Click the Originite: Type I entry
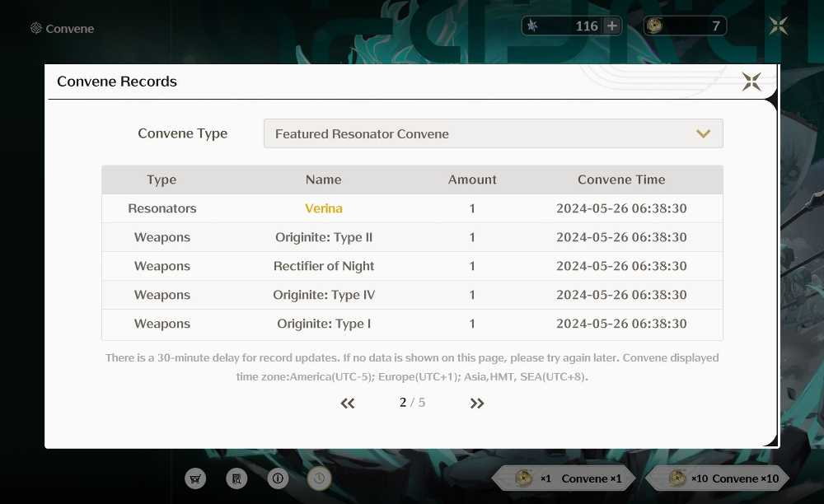This screenshot has height=504, width=824. (324, 324)
